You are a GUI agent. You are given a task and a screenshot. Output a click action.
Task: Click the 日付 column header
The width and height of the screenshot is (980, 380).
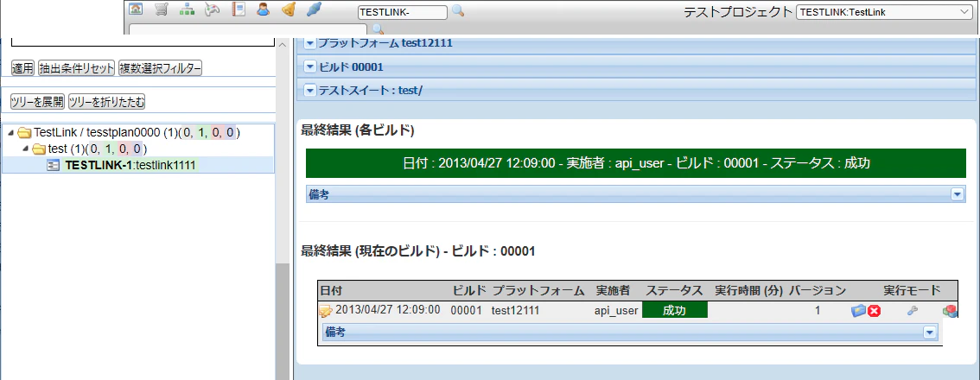tap(331, 290)
